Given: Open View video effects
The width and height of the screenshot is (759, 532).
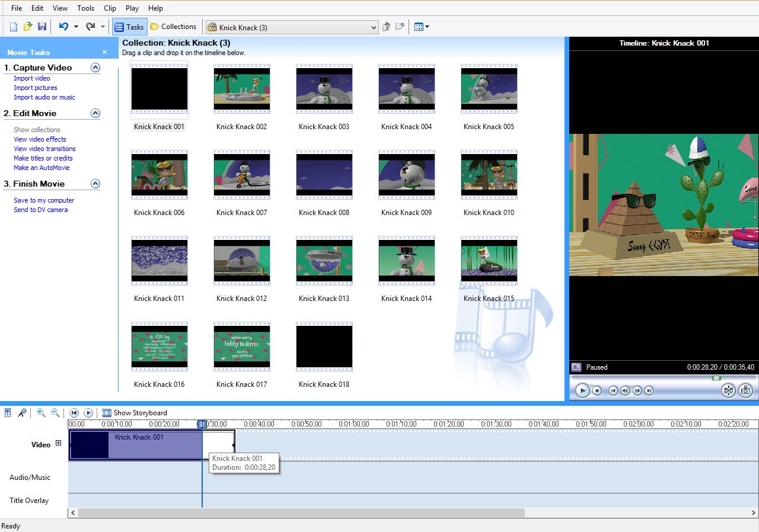Looking at the screenshot, I should 40,139.
